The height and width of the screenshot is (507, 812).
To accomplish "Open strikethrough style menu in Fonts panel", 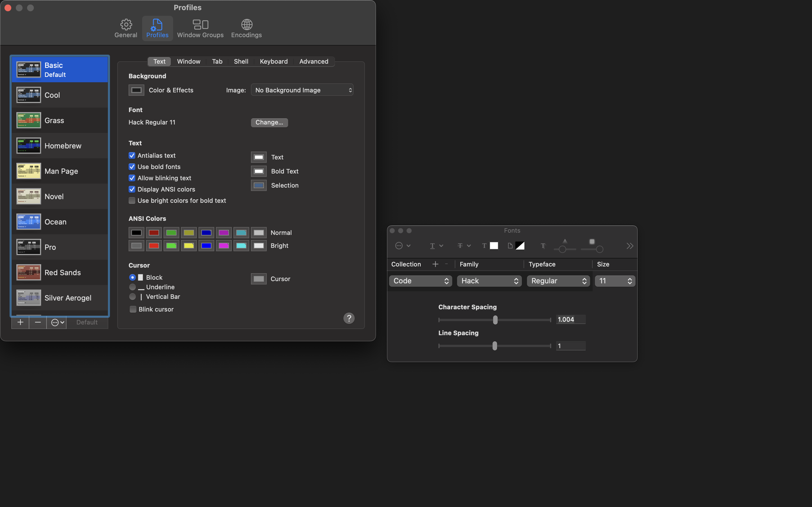I will pos(464,246).
